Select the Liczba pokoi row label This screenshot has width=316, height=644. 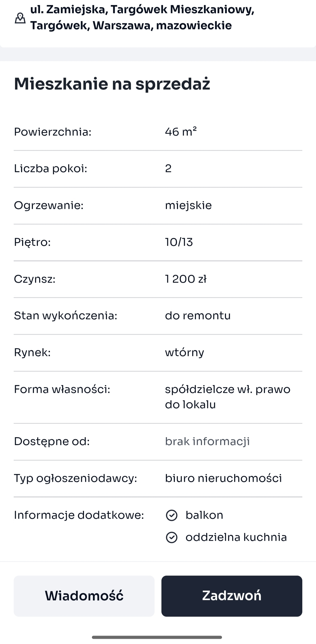(51, 168)
